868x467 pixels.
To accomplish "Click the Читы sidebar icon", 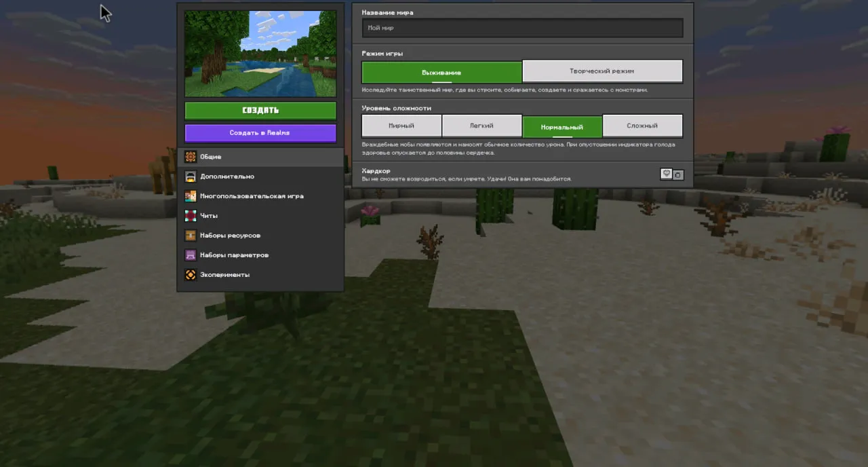I will 191,216.
